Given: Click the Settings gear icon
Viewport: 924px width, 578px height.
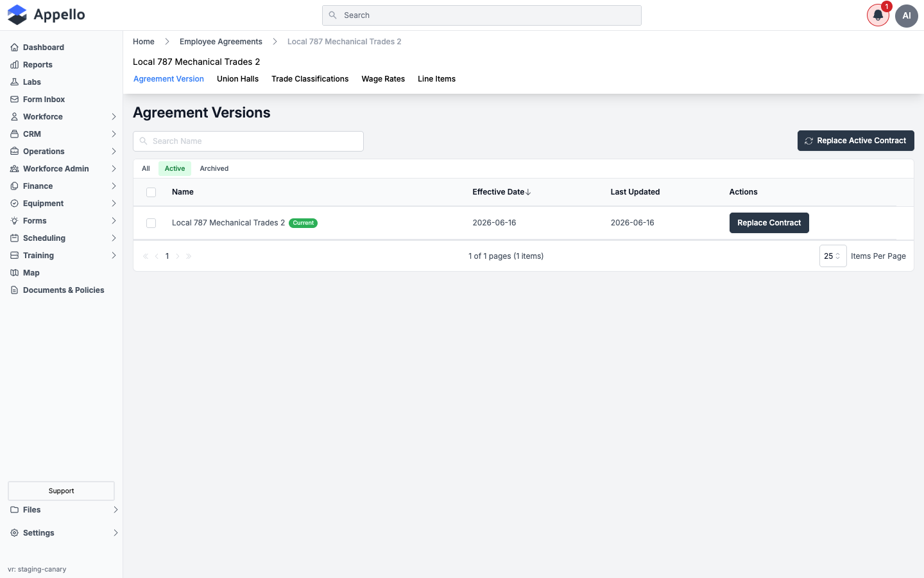Looking at the screenshot, I should (x=14, y=533).
